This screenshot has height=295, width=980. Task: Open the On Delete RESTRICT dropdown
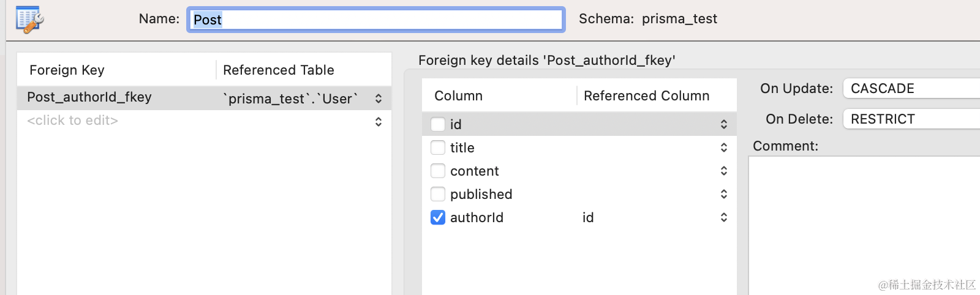(911, 119)
